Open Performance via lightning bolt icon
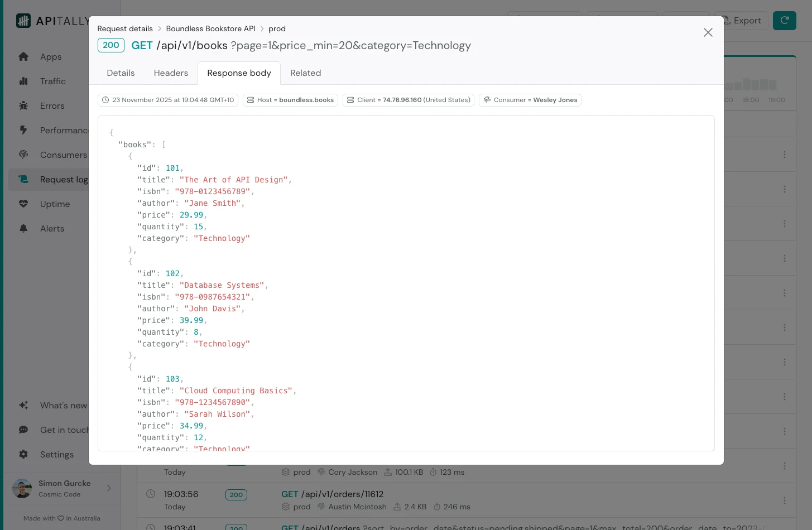Screen dimensions: 812x530 23,131
